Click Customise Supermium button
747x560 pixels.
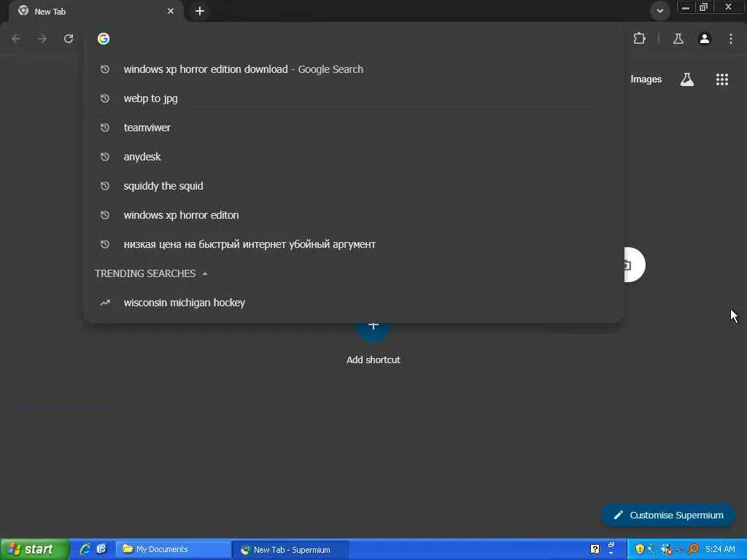tap(668, 516)
